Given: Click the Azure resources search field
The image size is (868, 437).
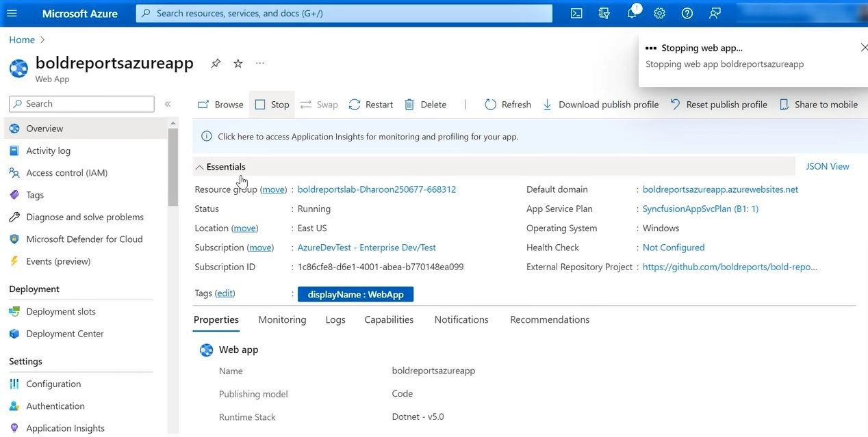Looking at the screenshot, I should click(x=342, y=12).
